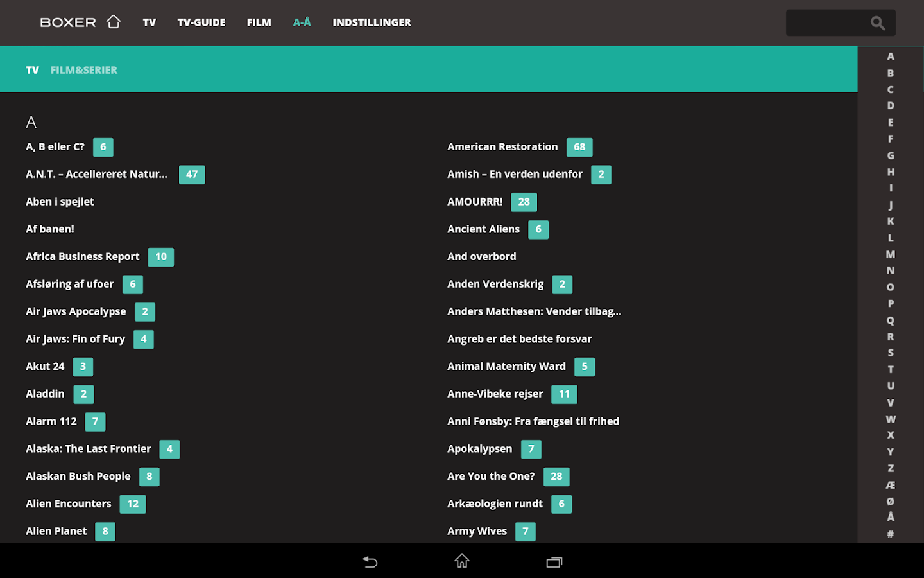Open 'Anne-Vibeke rejser'
Screen dimensions: 924x578
(495, 394)
